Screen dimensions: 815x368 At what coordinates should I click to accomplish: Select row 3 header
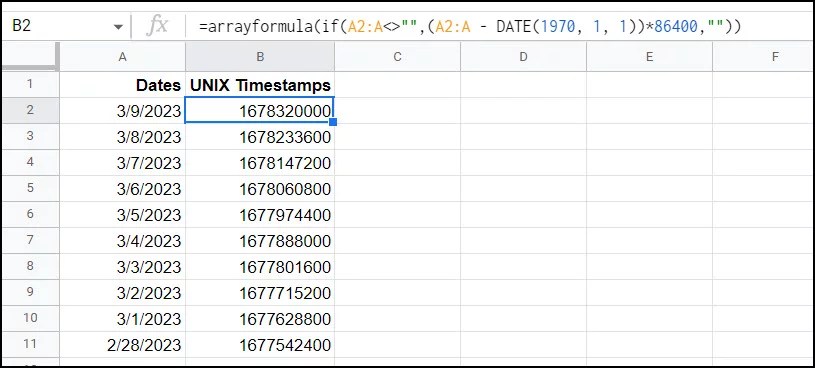tap(30, 136)
